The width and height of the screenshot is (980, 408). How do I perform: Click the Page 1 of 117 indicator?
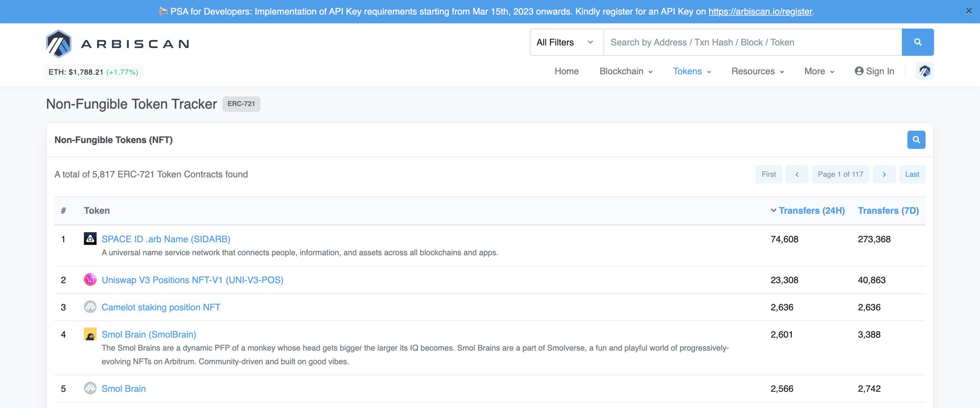tap(840, 174)
